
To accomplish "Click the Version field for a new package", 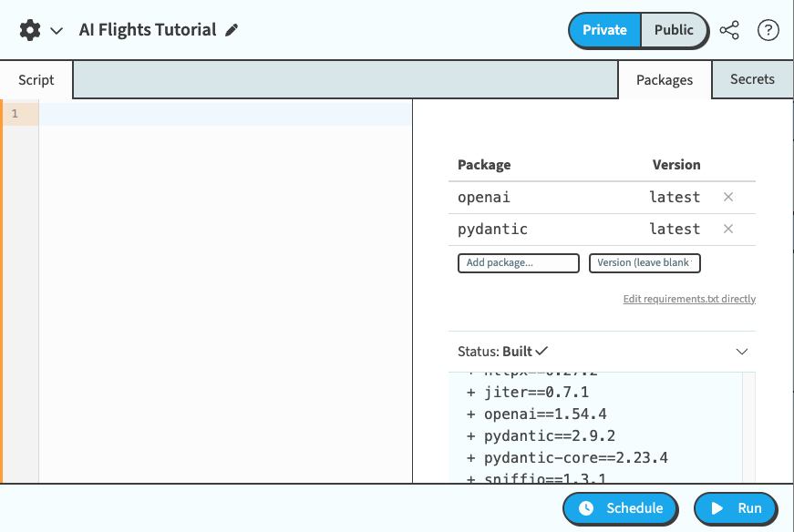I will pyautogui.click(x=644, y=262).
